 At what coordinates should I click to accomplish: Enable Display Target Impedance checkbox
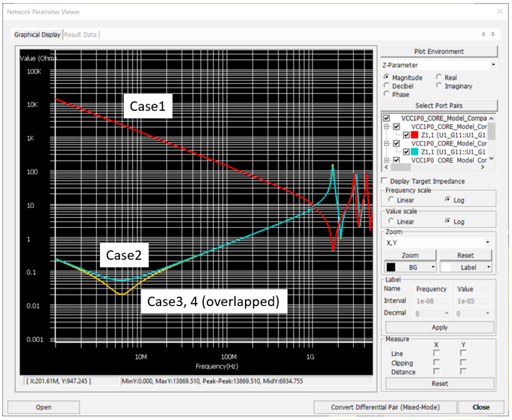point(385,181)
